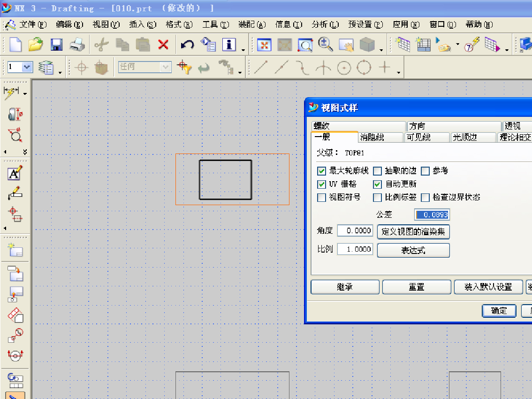The height and width of the screenshot is (399, 532).
Task: Toggle the 最大轮廓线 checkbox
Action: (321, 171)
